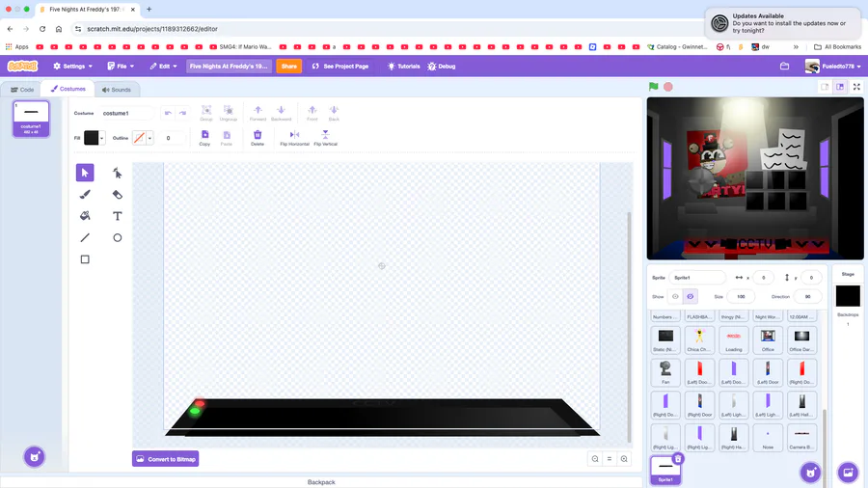The image size is (868, 488).
Task: Select the costume1 thumbnail
Action: [31, 119]
